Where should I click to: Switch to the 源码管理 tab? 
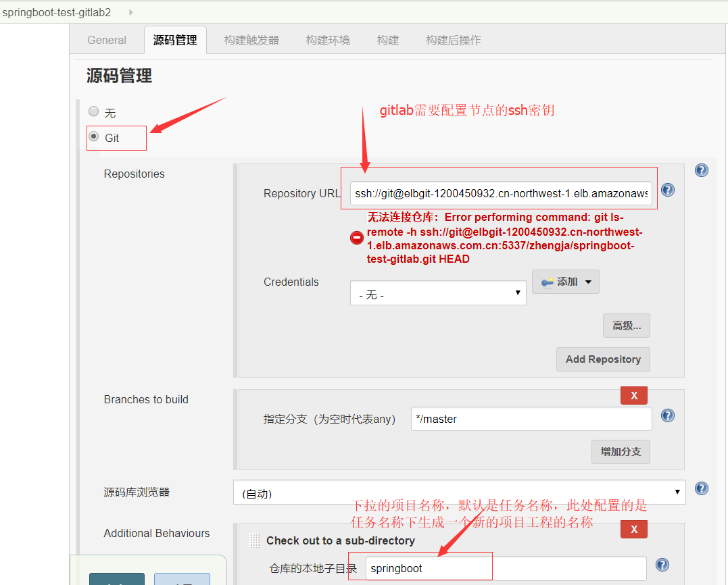point(175,41)
